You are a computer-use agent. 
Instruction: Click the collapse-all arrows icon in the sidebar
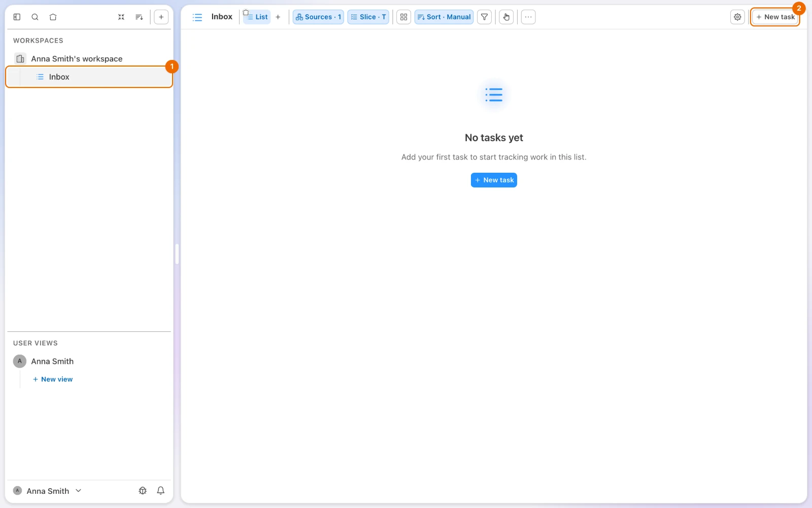(121, 17)
